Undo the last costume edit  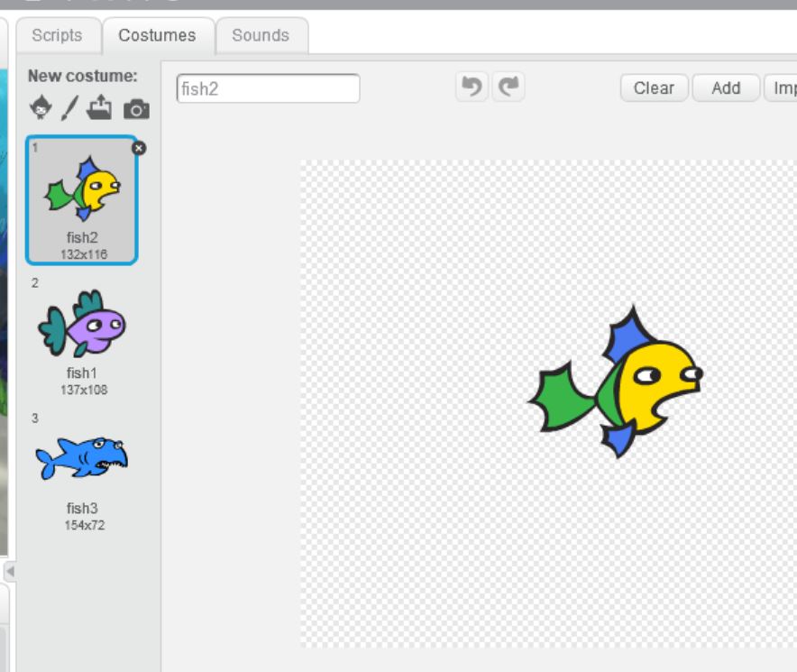pyautogui.click(x=472, y=87)
